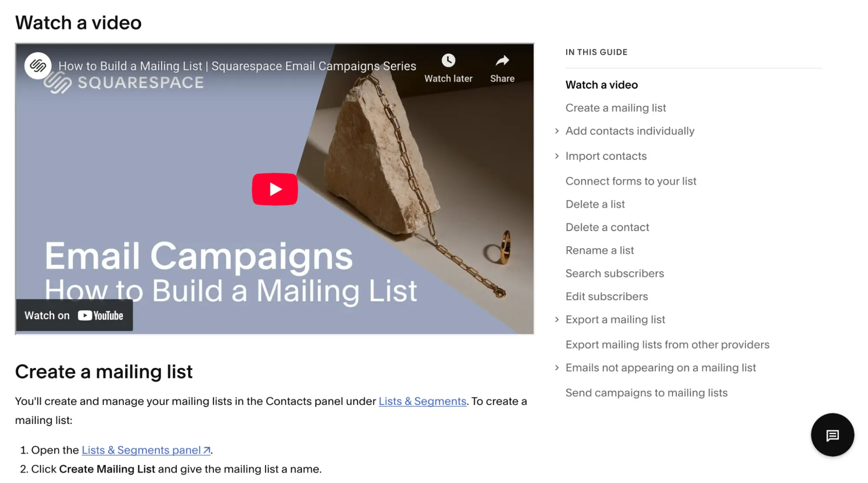Select Watch on YouTube button
The width and height of the screenshot is (868, 483).
coord(74,316)
